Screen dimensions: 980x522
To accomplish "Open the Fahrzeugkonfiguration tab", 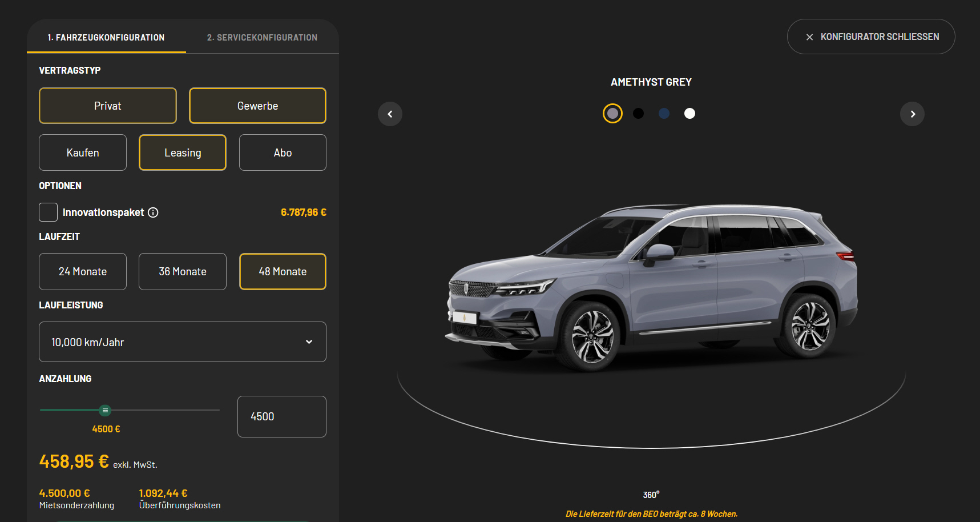I will (x=106, y=38).
